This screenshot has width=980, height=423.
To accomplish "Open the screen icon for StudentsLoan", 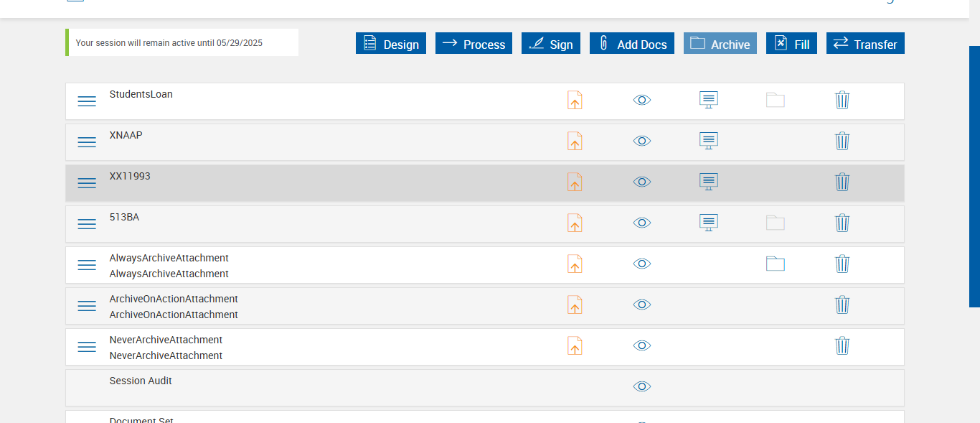I will coord(708,100).
